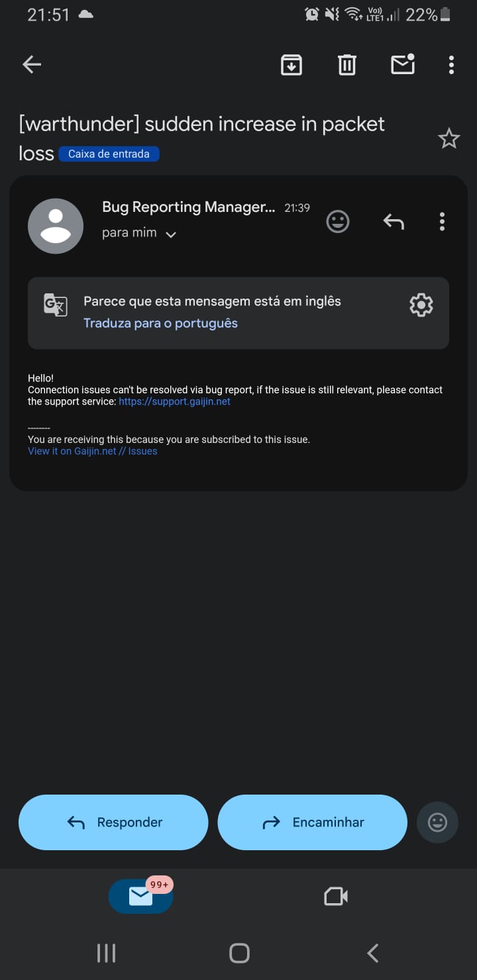Viewport: 477px width, 980px height.
Task: Add emoji reaction next to sender name
Action: point(338,221)
